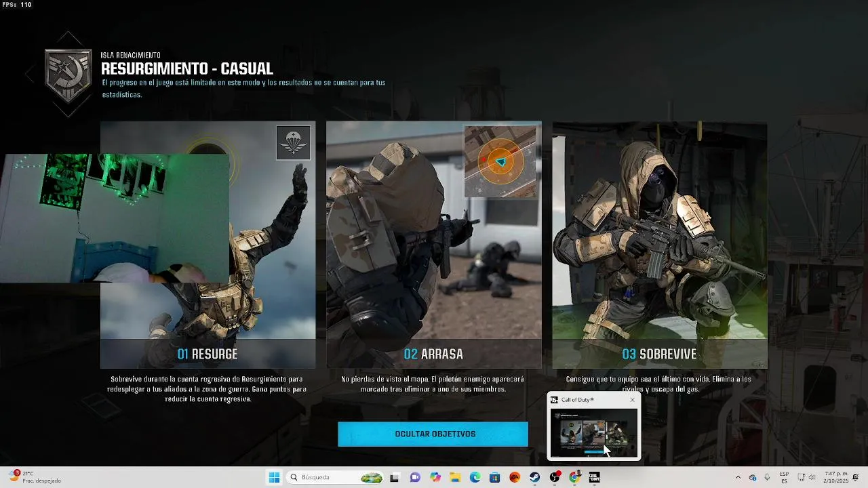Click the ISLA RENACIMIENTO label
This screenshot has width=868, height=488.
[x=131, y=55]
